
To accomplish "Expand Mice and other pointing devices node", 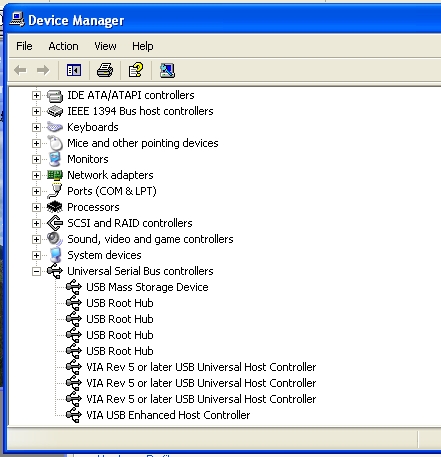I will coord(36,144).
